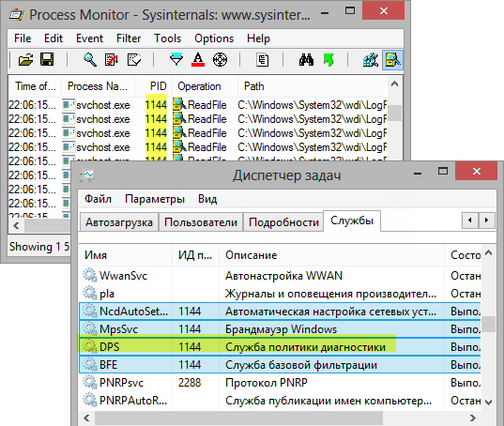Click the Path column header
Image resolution: width=504 pixels, height=426 pixels.
click(313, 86)
